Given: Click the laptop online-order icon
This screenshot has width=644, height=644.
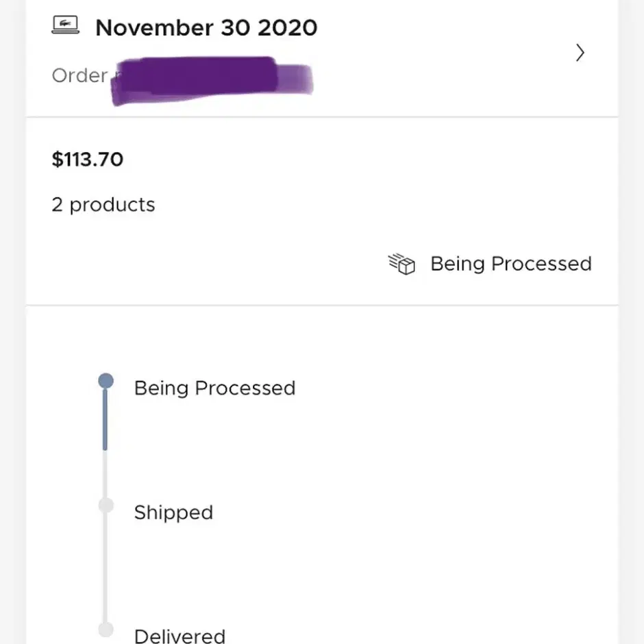Looking at the screenshot, I should pos(65,25).
